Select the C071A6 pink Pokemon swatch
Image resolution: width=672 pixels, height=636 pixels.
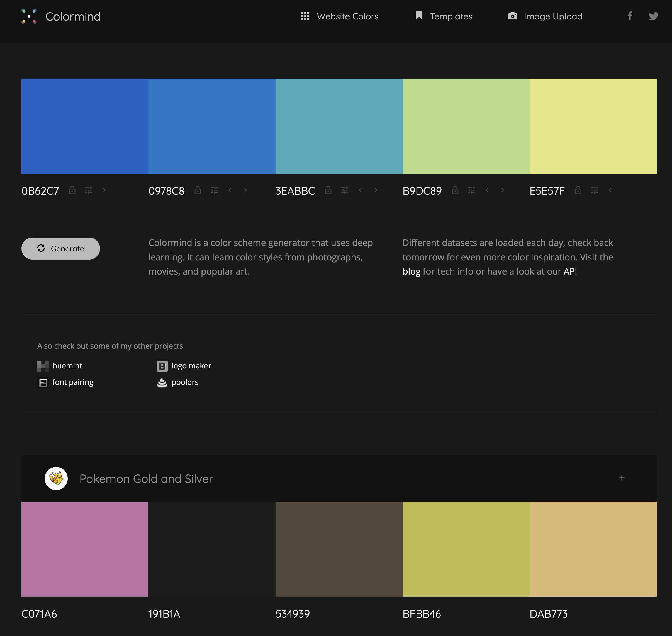click(x=85, y=549)
